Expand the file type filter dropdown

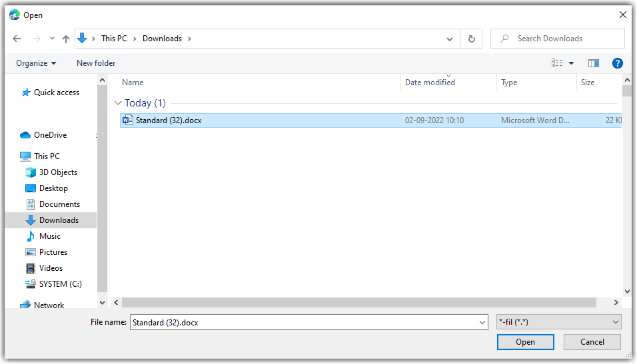click(559, 322)
